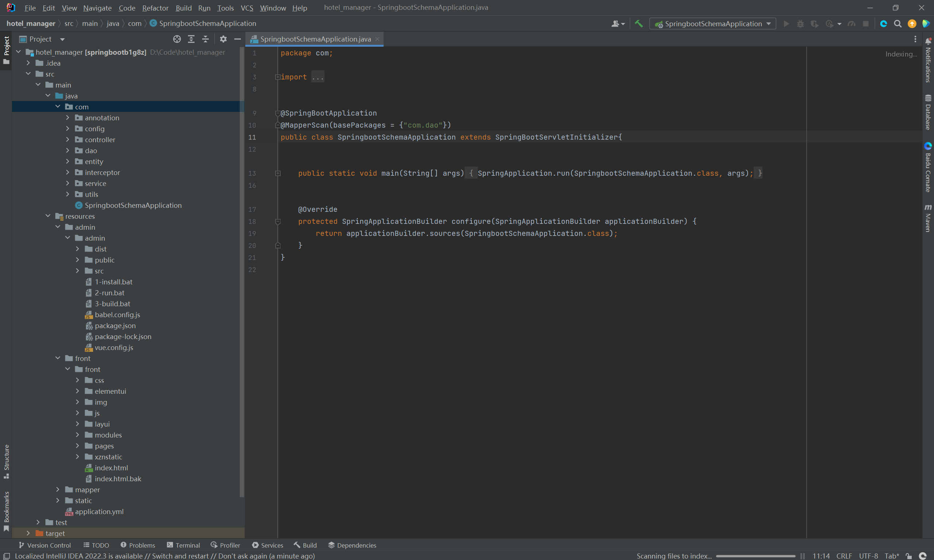Click the CRLF line separator status widget

[x=844, y=556]
